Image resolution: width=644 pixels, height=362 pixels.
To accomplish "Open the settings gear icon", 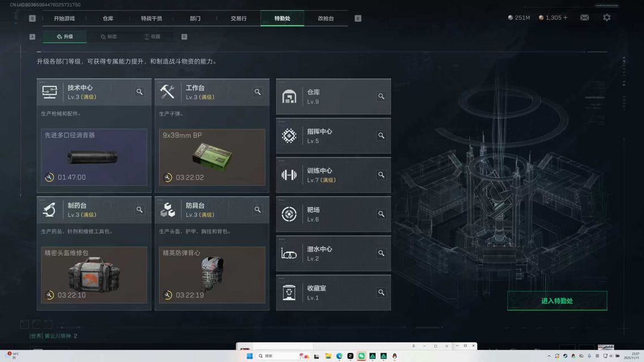I will click(x=607, y=17).
